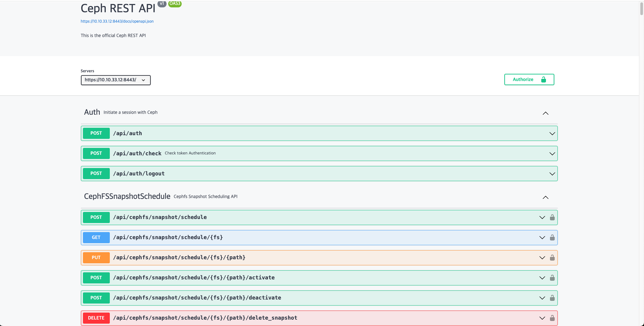The height and width of the screenshot is (326, 644).
Task: Click lock icon on the activate endpoint row
Action: [x=552, y=278]
